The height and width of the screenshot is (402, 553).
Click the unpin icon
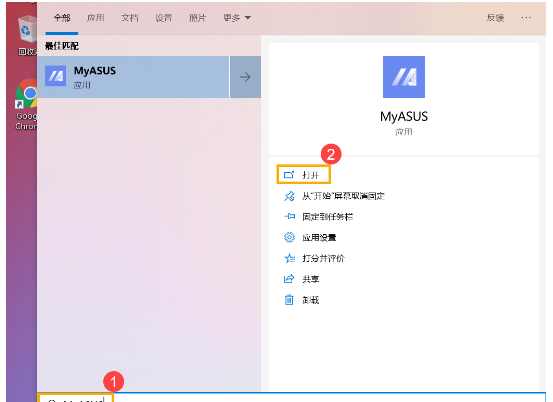pyautogui.click(x=289, y=196)
